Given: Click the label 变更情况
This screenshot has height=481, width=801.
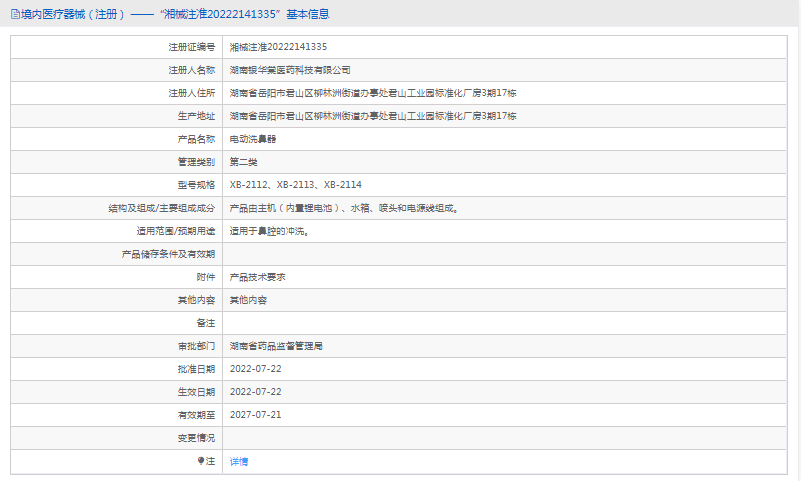Looking at the screenshot, I should pos(197,438).
